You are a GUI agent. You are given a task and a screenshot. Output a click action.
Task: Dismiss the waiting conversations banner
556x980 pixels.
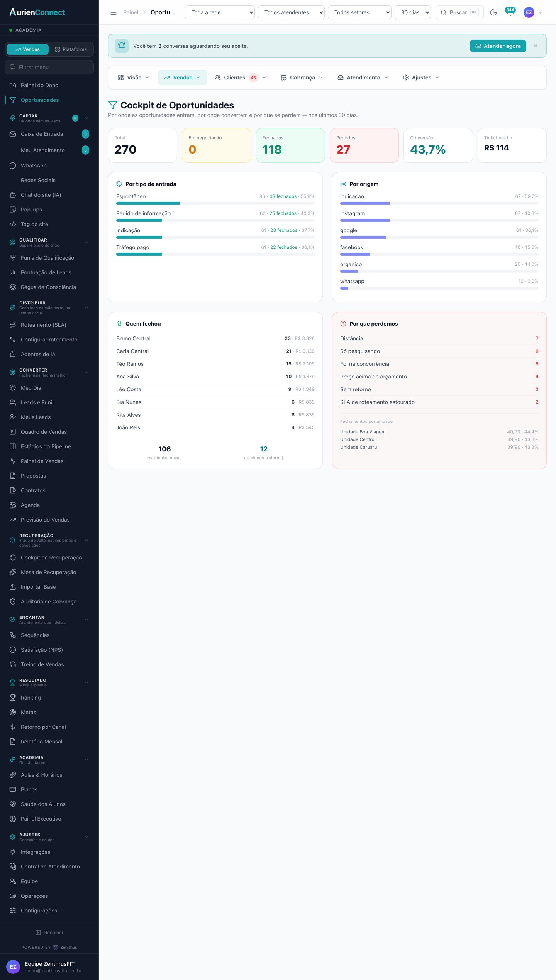click(x=536, y=46)
